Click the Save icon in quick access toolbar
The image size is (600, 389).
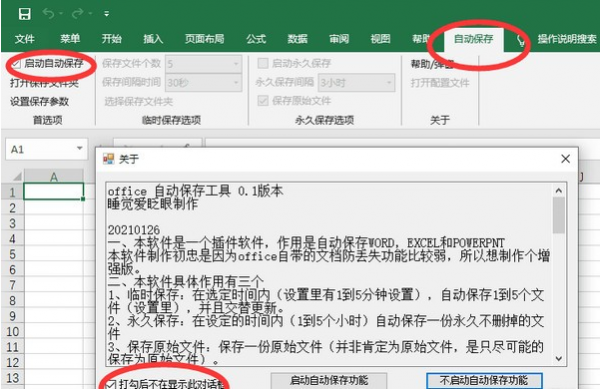click(24, 14)
